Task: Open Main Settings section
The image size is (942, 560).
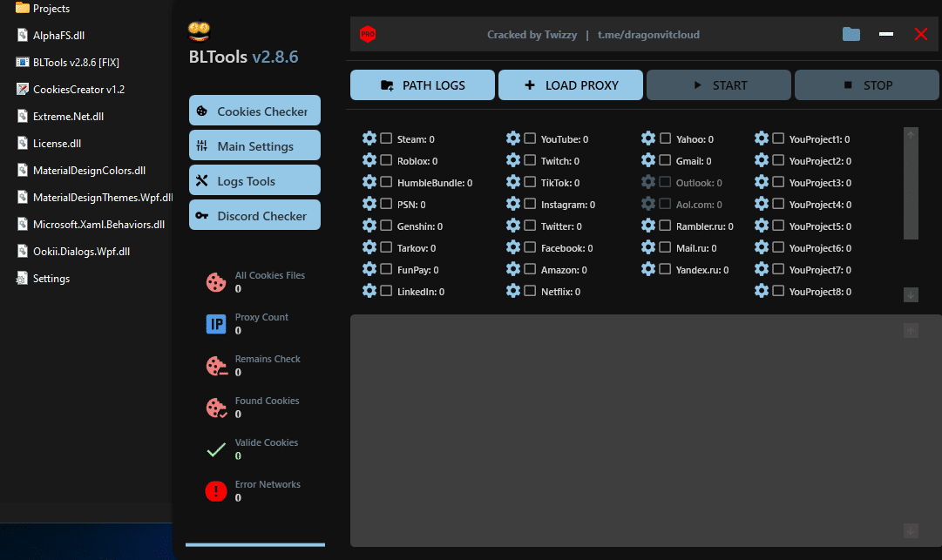Action: [x=254, y=145]
